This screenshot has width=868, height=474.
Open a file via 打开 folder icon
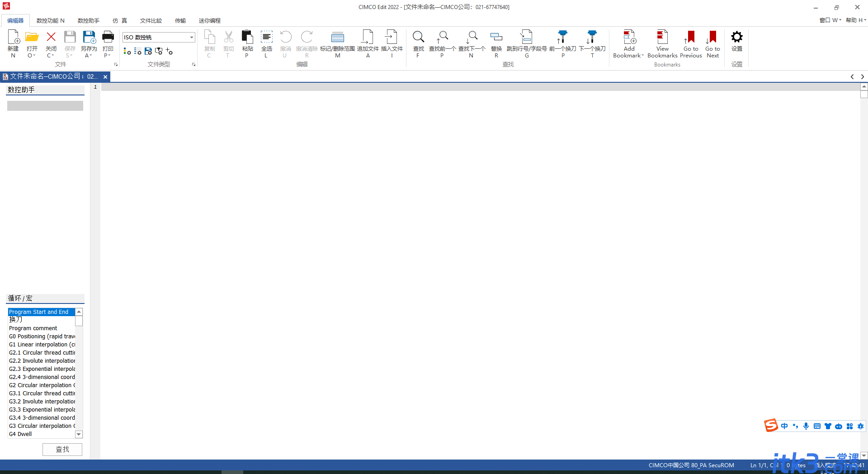tap(32, 38)
